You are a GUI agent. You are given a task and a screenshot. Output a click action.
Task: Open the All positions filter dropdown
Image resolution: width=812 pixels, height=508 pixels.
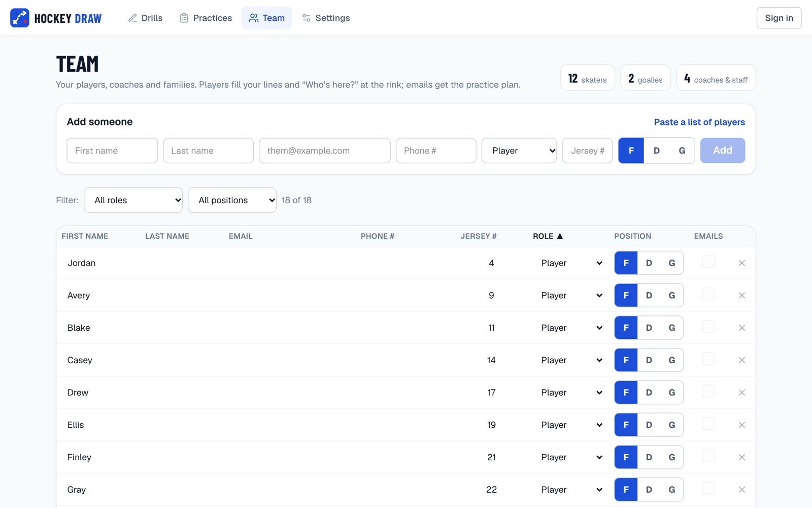click(x=232, y=200)
